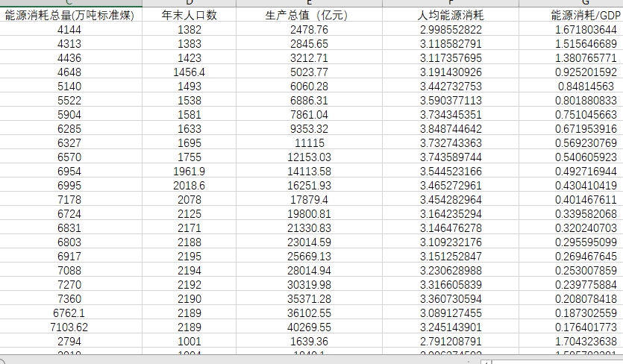Select the cell showing 6060.28

coord(309,87)
